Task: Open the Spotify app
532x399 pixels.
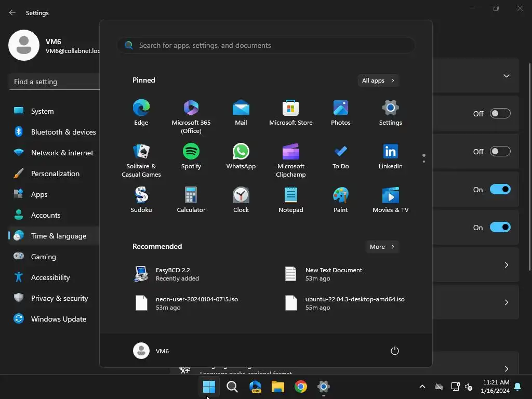Action: (191, 156)
